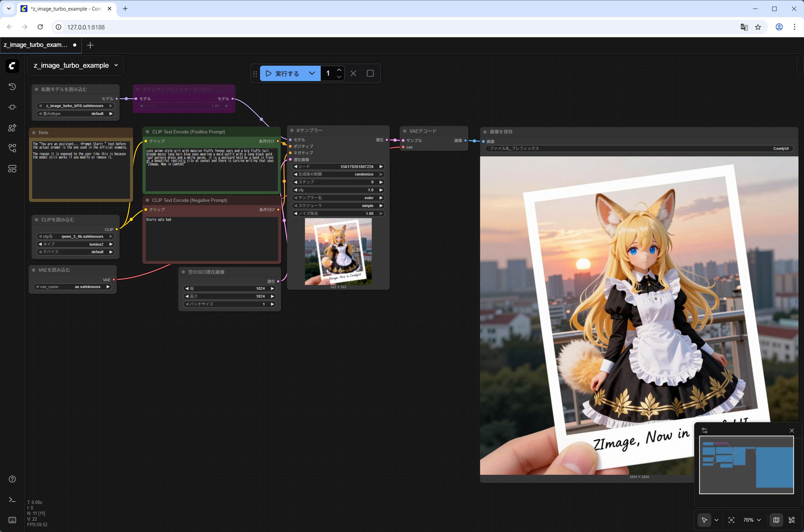Click the 実行する run button

coord(283,73)
